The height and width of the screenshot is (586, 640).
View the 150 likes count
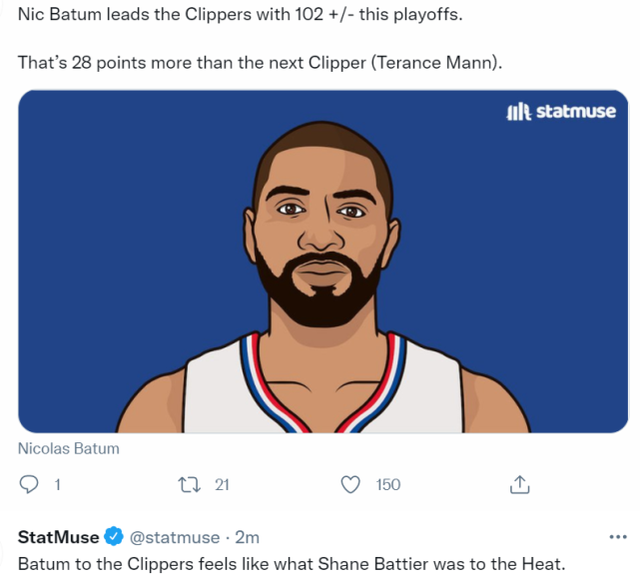[x=388, y=485]
